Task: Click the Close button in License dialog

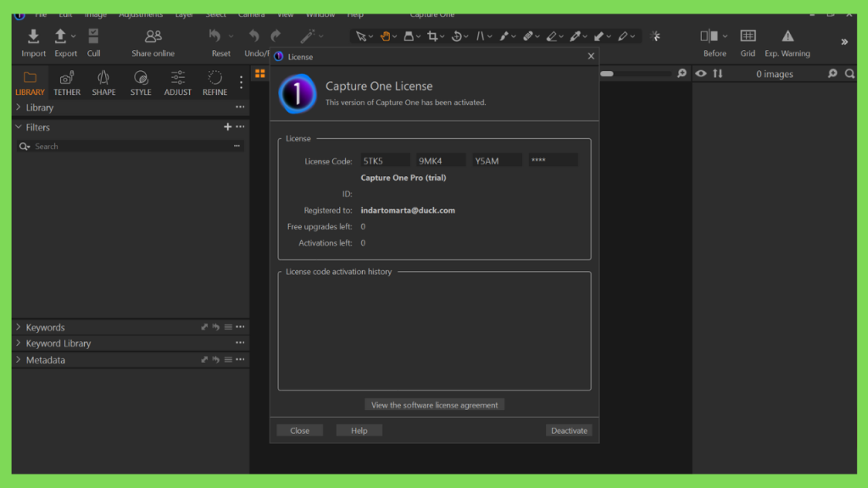Action: click(299, 430)
